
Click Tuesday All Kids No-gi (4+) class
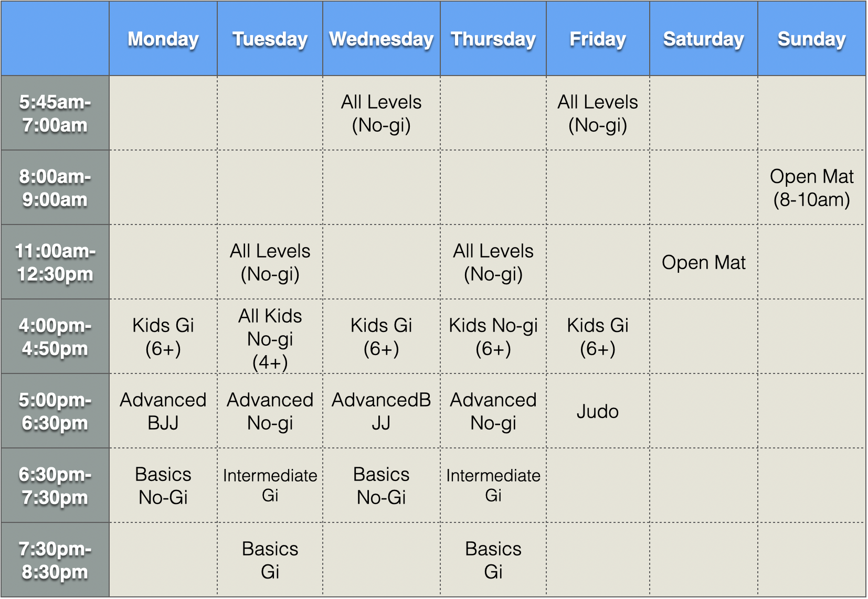270,337
